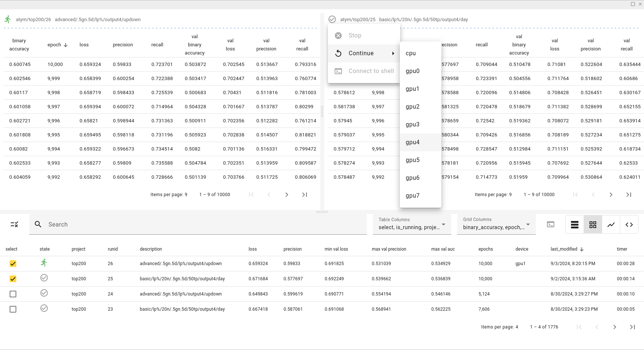This screenshot has width=644, height=350.
Task: Open the Table Columns dropdown
Action: click(x=444, y=225)
